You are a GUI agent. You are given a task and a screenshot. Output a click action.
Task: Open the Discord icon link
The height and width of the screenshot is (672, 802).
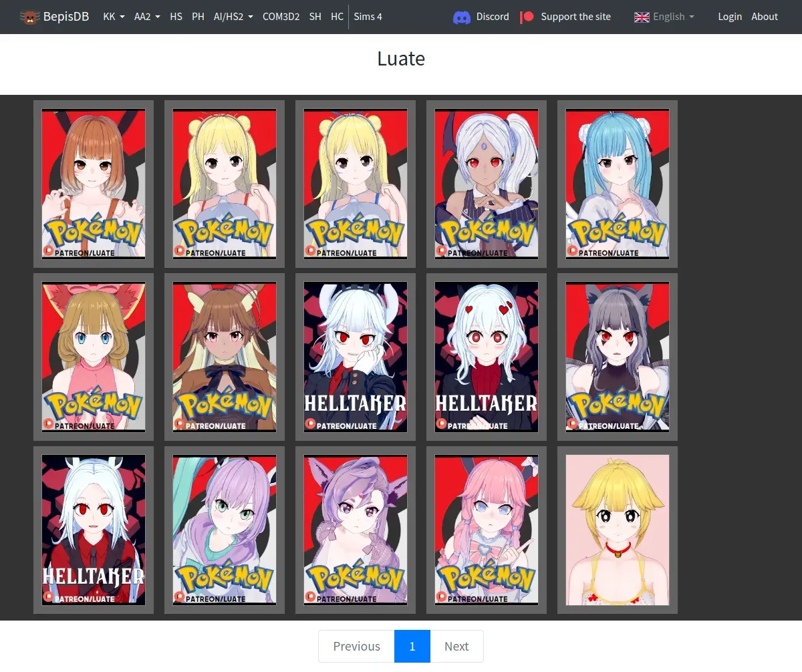[462, 17]
